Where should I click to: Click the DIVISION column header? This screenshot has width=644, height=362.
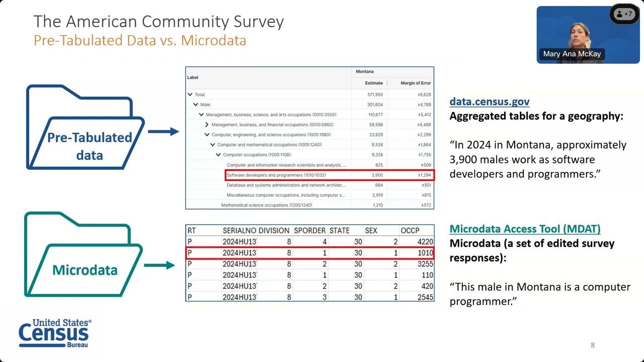pyautogui.click(x=274, y=231)
